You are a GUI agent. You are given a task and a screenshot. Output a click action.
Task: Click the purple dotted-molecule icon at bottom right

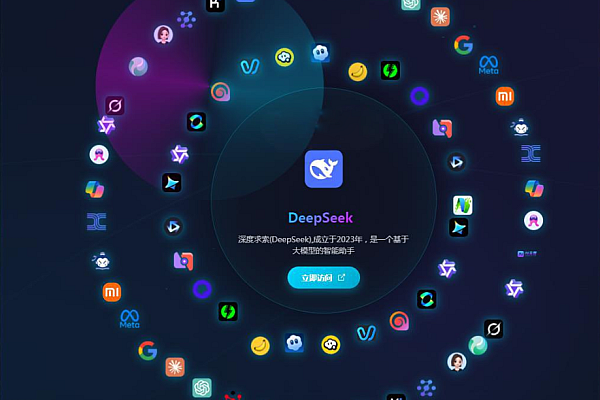(426, 388)
